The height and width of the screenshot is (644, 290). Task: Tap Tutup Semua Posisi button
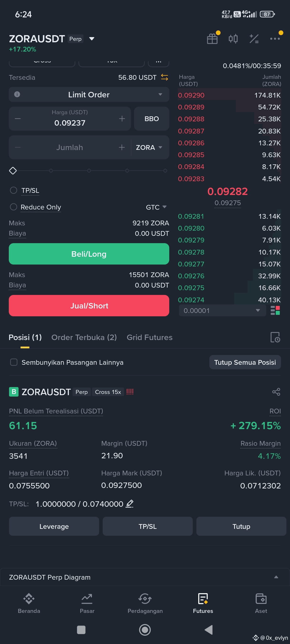[x=245, y=362]
